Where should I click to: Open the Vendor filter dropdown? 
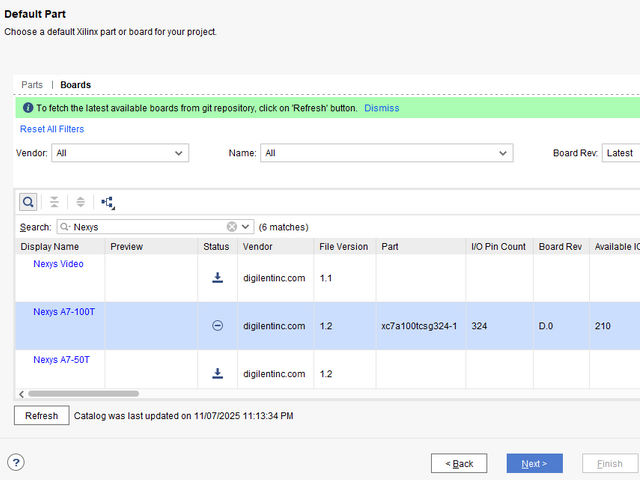click(119, 153)
